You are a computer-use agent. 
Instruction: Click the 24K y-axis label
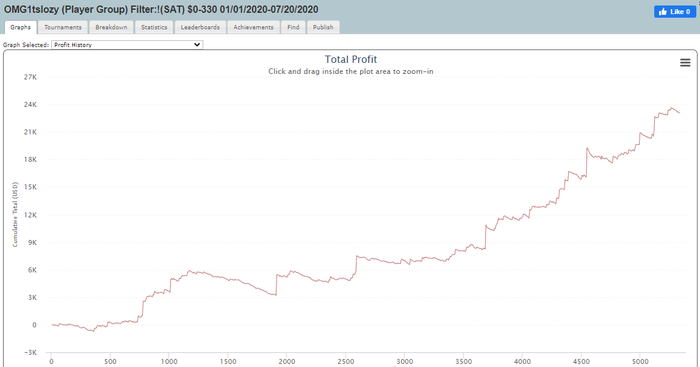[30, 104]
